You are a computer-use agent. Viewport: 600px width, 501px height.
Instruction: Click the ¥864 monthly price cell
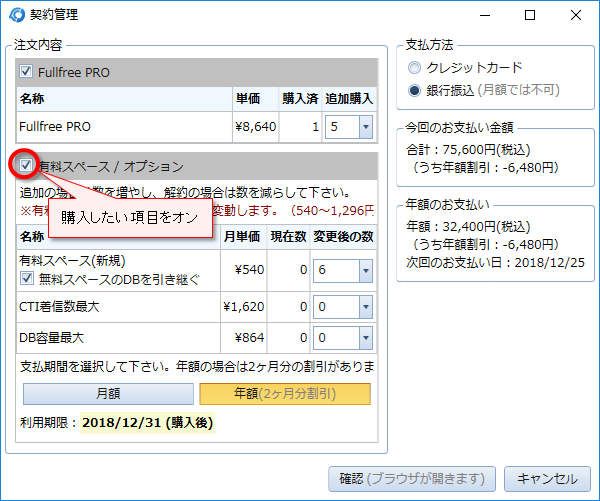click(244, 338)
